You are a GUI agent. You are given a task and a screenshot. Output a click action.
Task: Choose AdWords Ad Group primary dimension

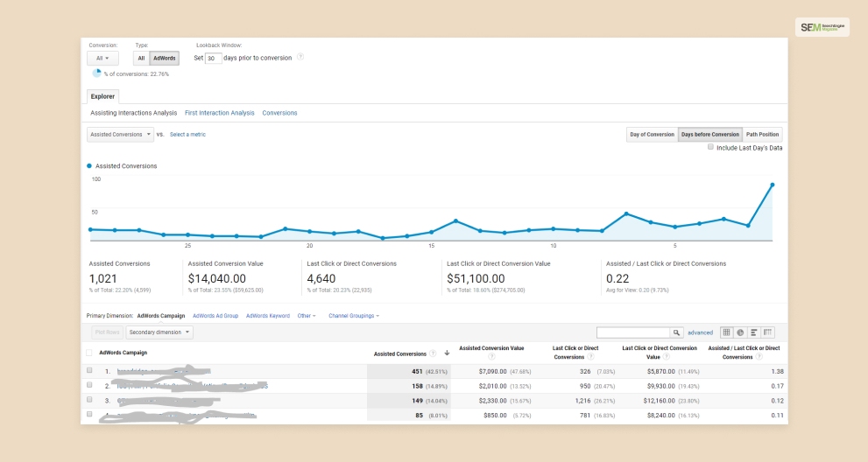click(215, 316)
